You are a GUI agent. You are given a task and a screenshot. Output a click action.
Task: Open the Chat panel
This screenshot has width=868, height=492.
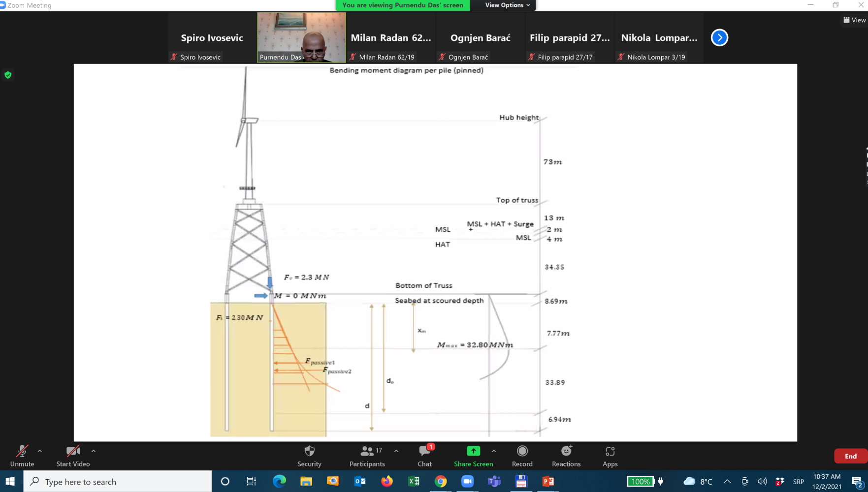tap(424, 456)
